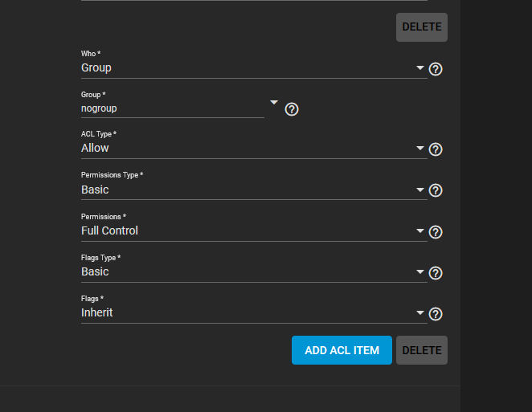Click the bottom DELETE button
The width and height of the screenshot is (532, 412).
(422, 350)
